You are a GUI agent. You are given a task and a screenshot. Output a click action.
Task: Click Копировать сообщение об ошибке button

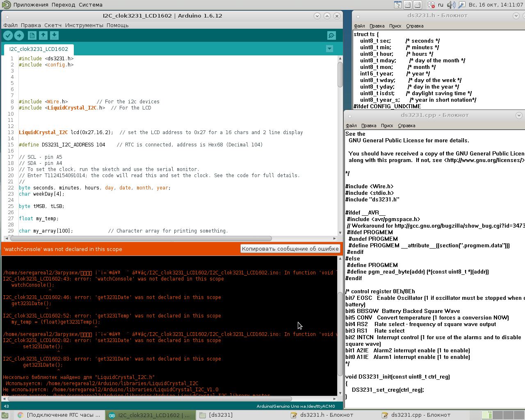coord(290,249)
